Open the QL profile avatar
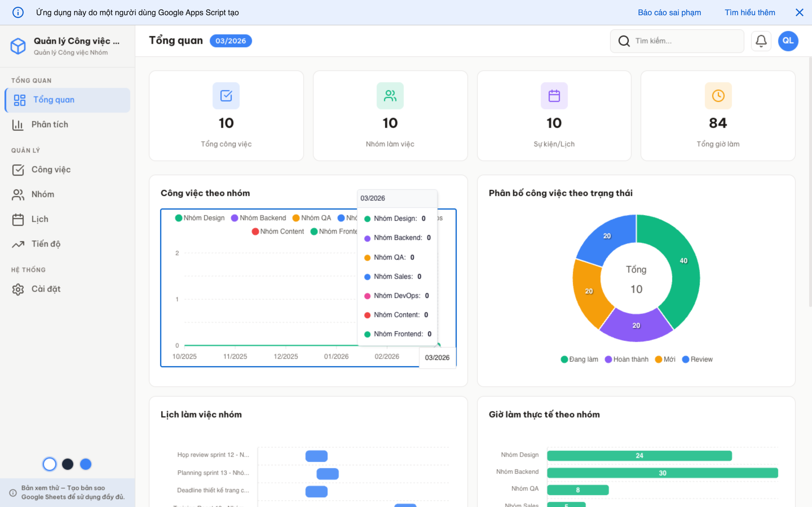The width and height of the screenshot is (812, 507). coord(788,41)
